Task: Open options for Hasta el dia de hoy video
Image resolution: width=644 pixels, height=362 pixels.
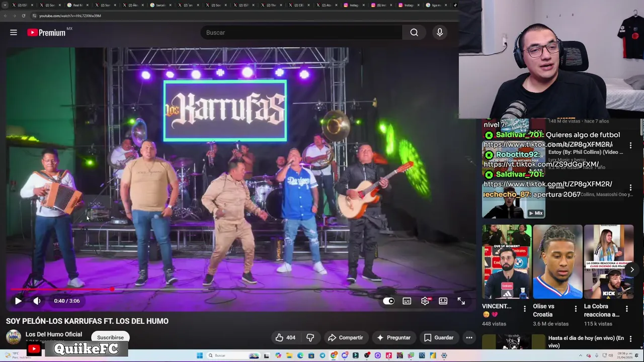Action: [630, 339]
